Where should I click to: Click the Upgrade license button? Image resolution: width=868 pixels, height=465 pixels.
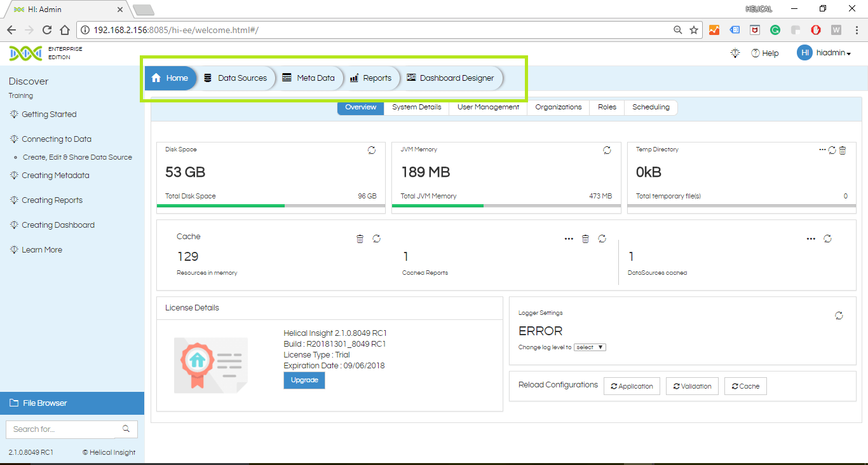coord(304,380)
